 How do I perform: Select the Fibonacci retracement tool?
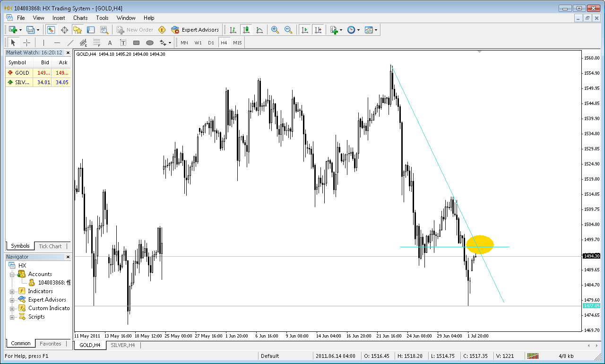tap(97, 43)
